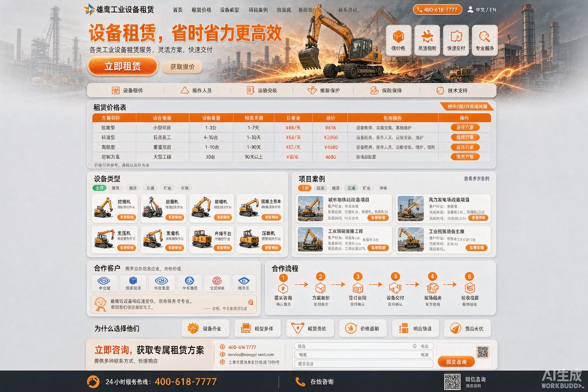This screenshot has height=392, width=588.
Task: Select the 全部 filter tab under 设备类型
Action: coord(99,188)
